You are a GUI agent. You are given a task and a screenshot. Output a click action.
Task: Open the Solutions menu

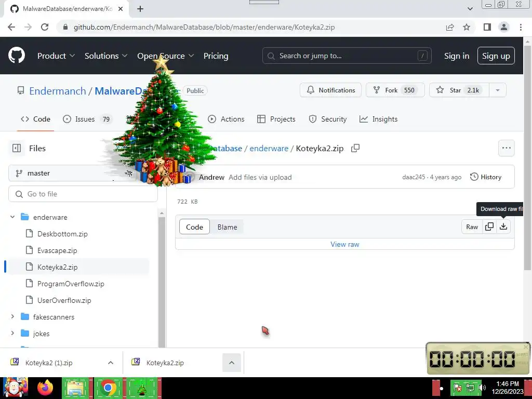(106, 56)
